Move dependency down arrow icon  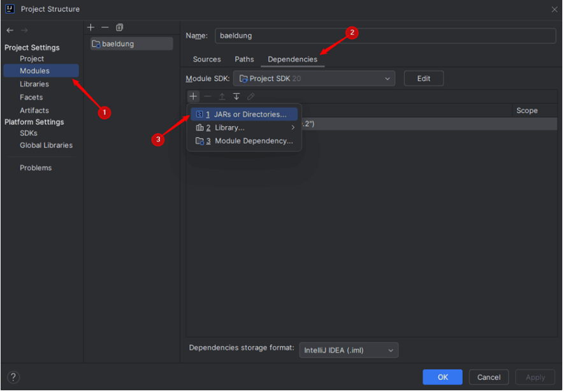coord(236,96)
